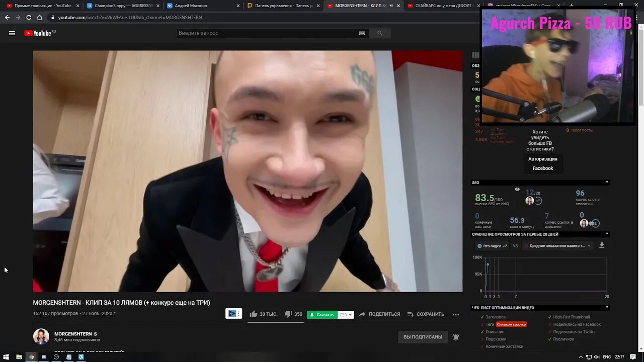Click the webcam overlay 'Agurch Pizza - 50 RUB'
The height and width of the screenshot is (362, 644).
pos(557,66)
